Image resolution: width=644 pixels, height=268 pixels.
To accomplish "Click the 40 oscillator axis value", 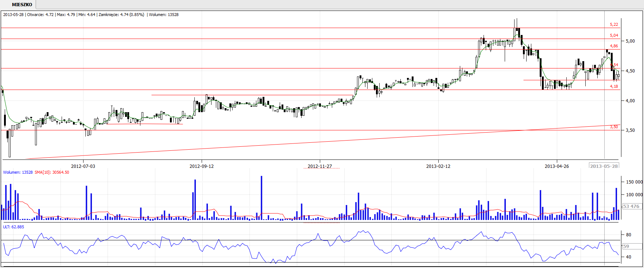I will pos(629,257).
